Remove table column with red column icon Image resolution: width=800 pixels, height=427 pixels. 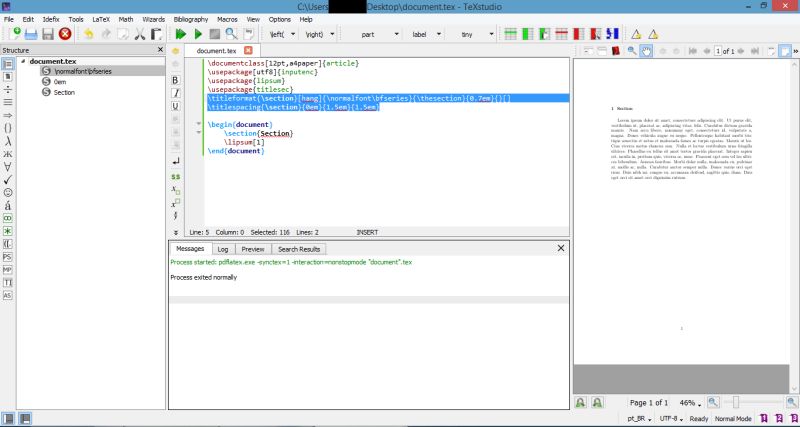(579, 34)
